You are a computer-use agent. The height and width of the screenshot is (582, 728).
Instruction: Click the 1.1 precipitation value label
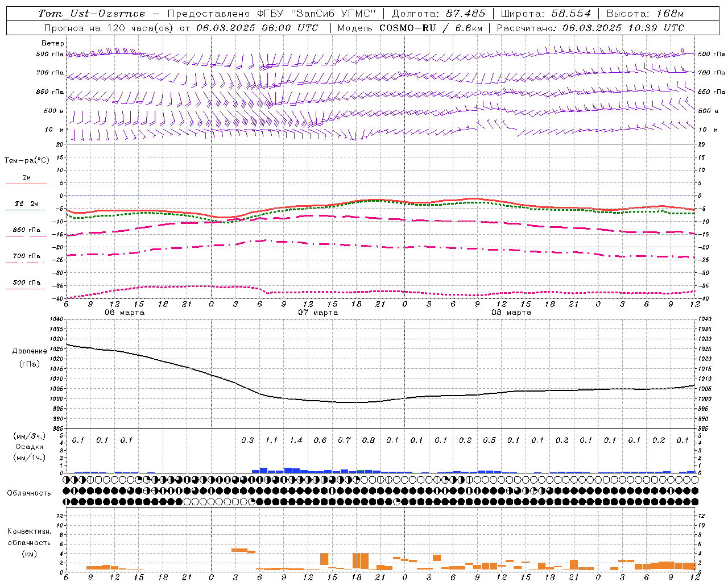click(x=272, y=440)
